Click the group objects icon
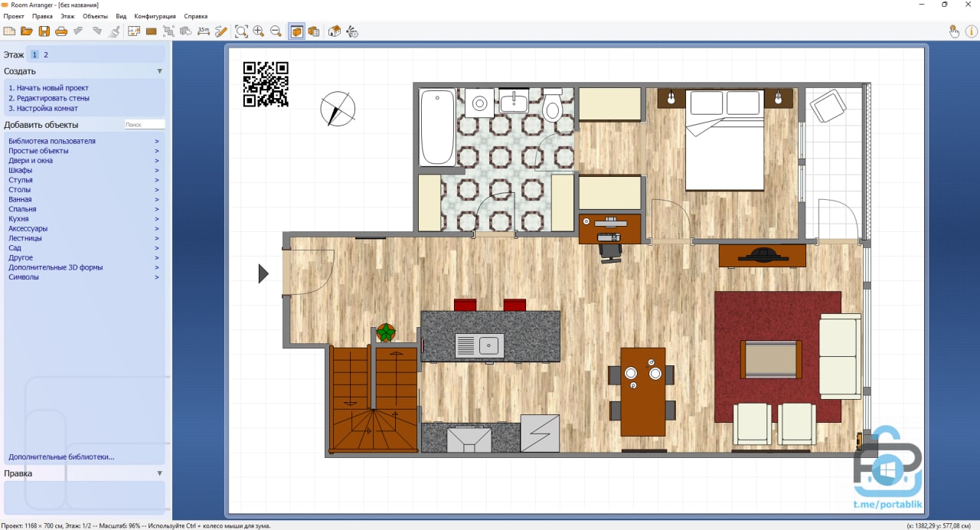This screenshot has height=530, width=980. [168, 31]
